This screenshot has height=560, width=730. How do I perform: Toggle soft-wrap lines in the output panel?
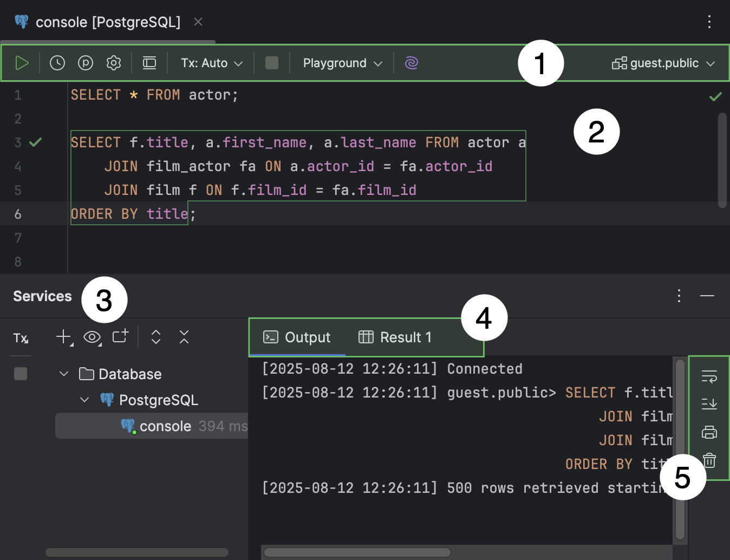click(x=708, y=376)
